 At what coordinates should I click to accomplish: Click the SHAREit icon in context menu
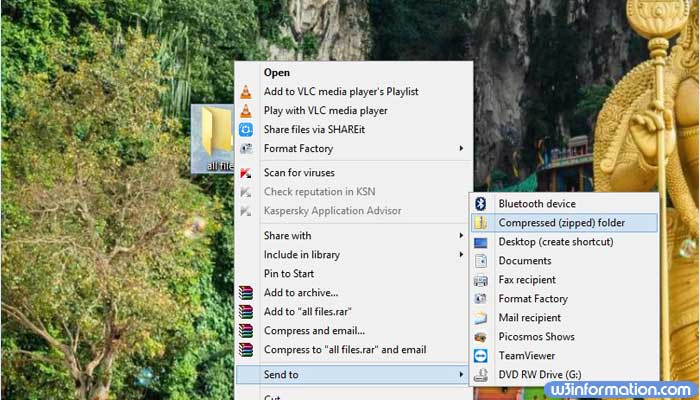(x=246, y=130)
